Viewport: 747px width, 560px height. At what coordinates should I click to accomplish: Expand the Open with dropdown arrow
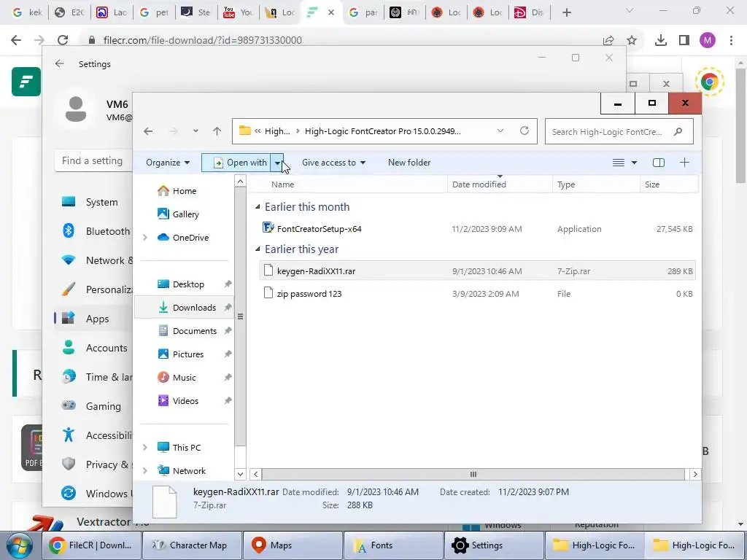coord(277,163)
